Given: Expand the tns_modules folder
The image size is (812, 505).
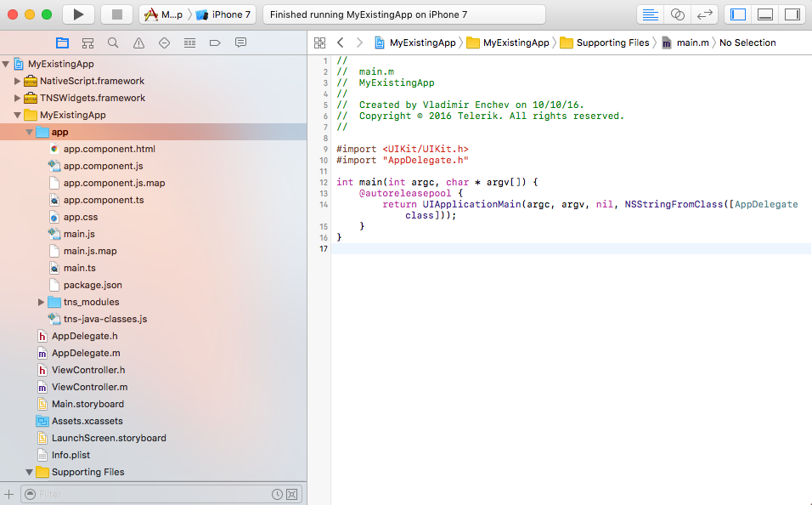Looking at the screenshot, I should [41, 302].
